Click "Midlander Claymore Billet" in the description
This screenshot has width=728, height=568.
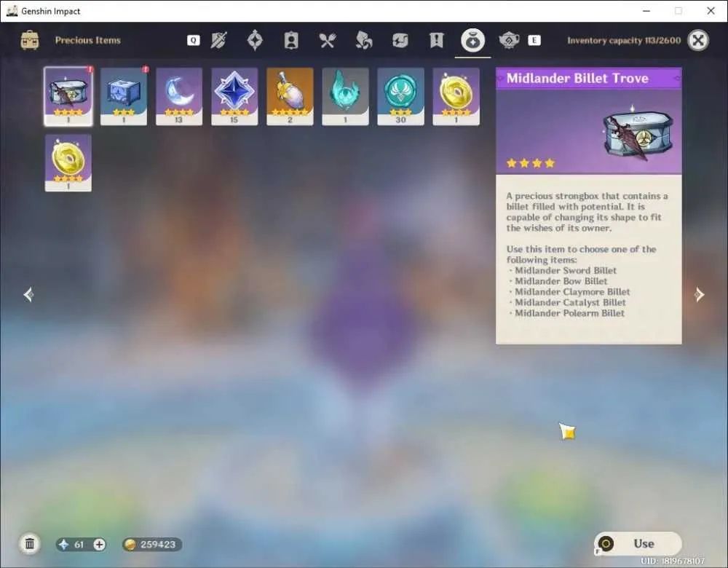point(572,292)
